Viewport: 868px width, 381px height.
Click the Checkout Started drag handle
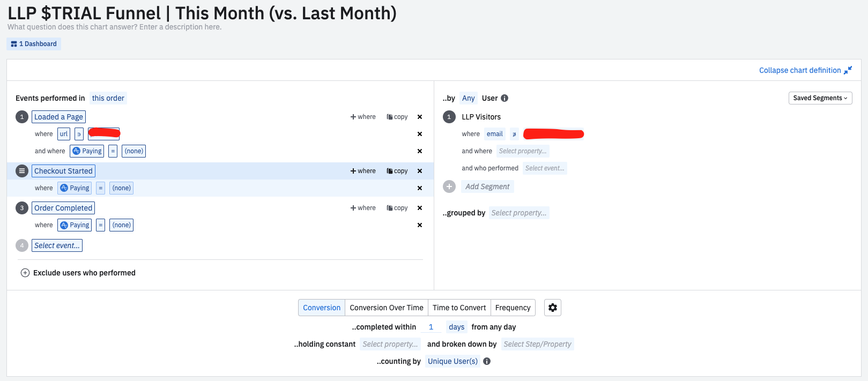point(22,171)
